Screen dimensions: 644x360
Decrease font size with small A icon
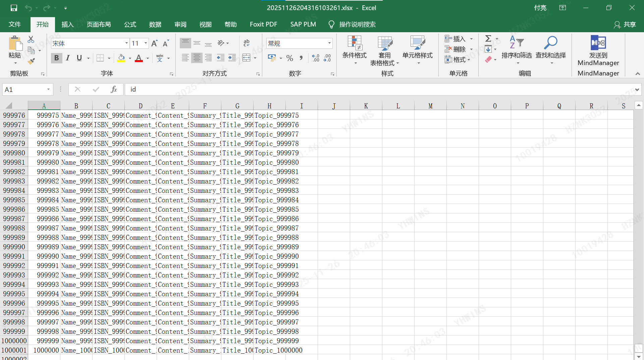click(x=166, y=43)
